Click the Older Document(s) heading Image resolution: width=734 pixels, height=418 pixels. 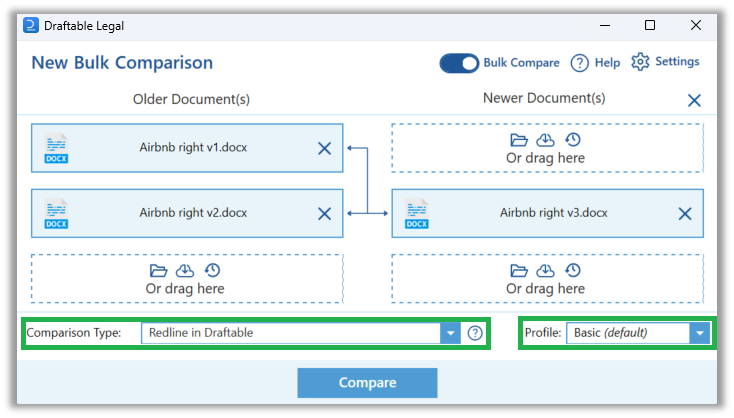tap(191, 100)
